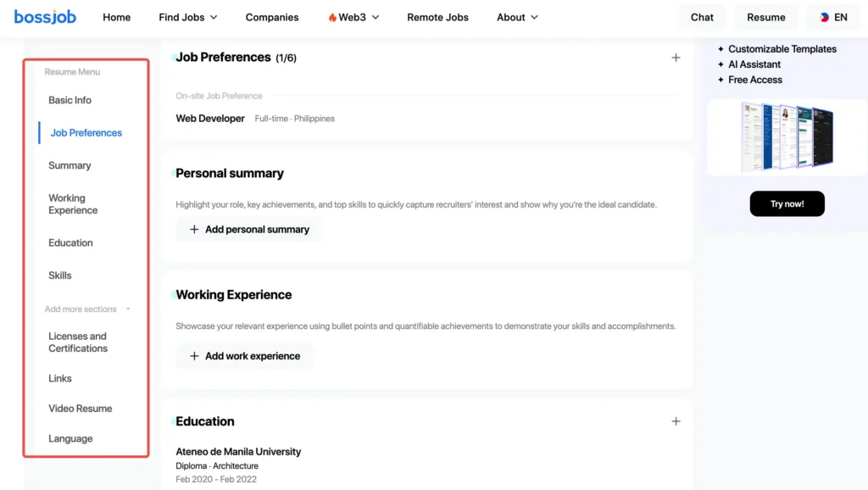Open the Chat button
This screenshot has width=868, height=490.
701,17
